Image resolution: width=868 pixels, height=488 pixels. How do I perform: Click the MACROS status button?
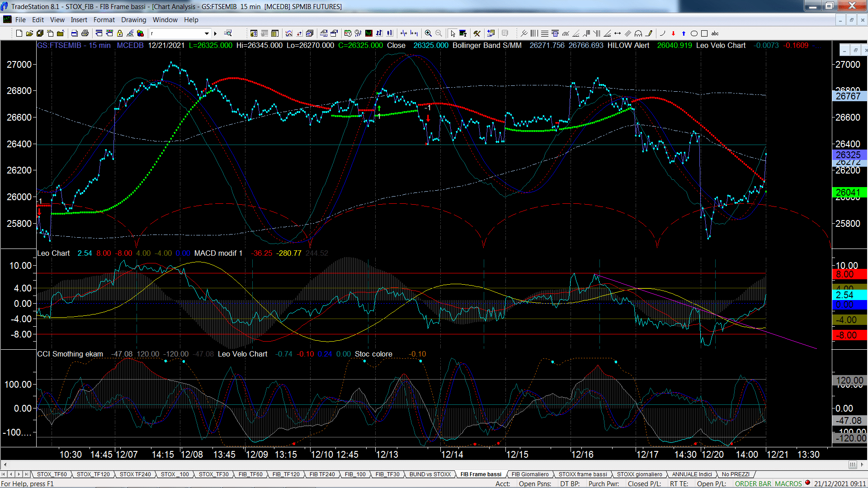coord(788,484)
